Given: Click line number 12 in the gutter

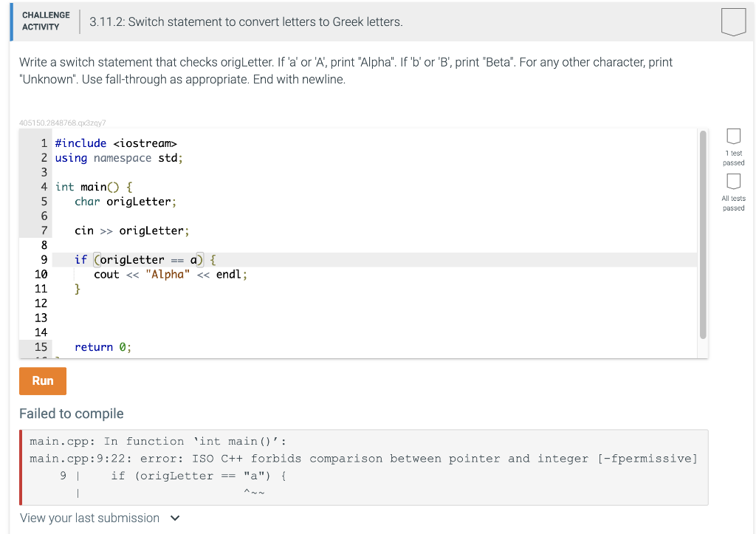Looking at the screenshot, I should click(41, 304).
